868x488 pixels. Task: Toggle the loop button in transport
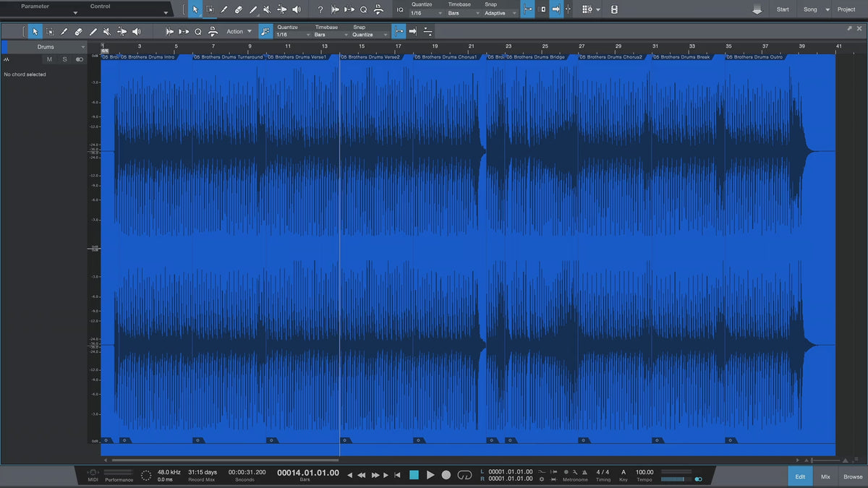tap(466, 475)
